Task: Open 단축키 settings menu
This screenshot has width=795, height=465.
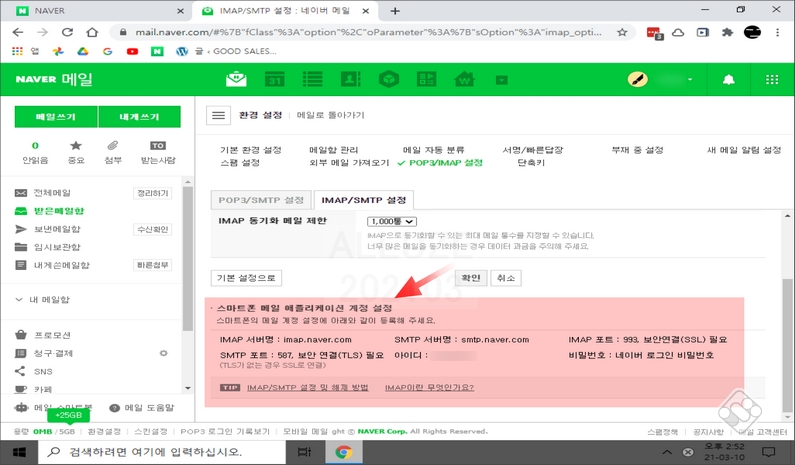Action: click(531, 163)
